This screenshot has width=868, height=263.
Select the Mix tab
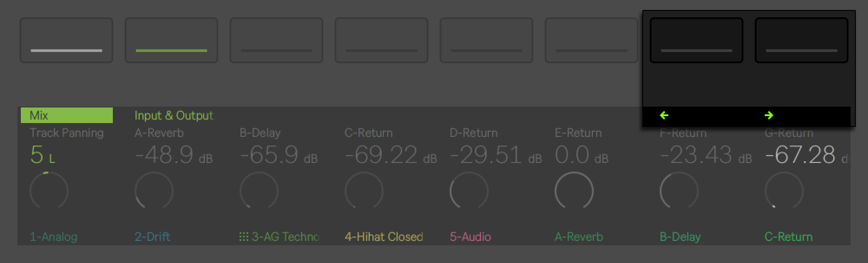66,115
